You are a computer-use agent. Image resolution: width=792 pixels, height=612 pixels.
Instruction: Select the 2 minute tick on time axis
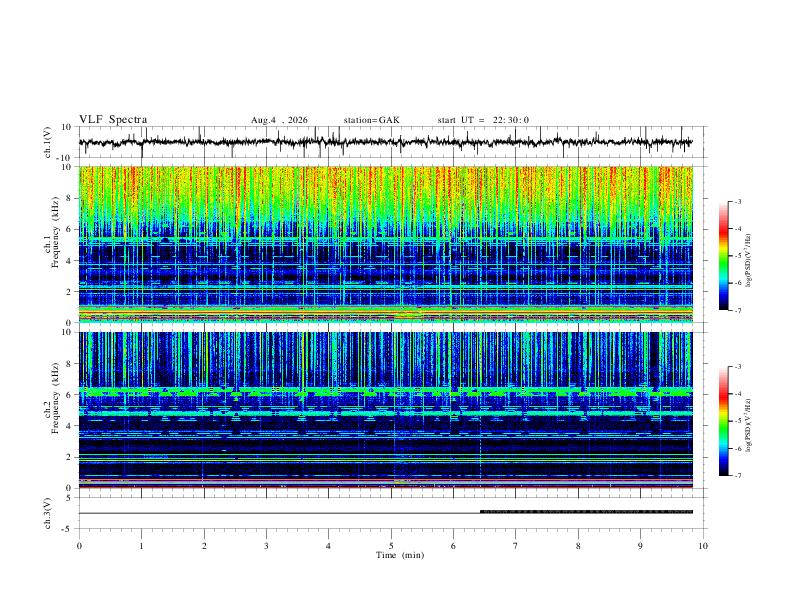(204, 546)
